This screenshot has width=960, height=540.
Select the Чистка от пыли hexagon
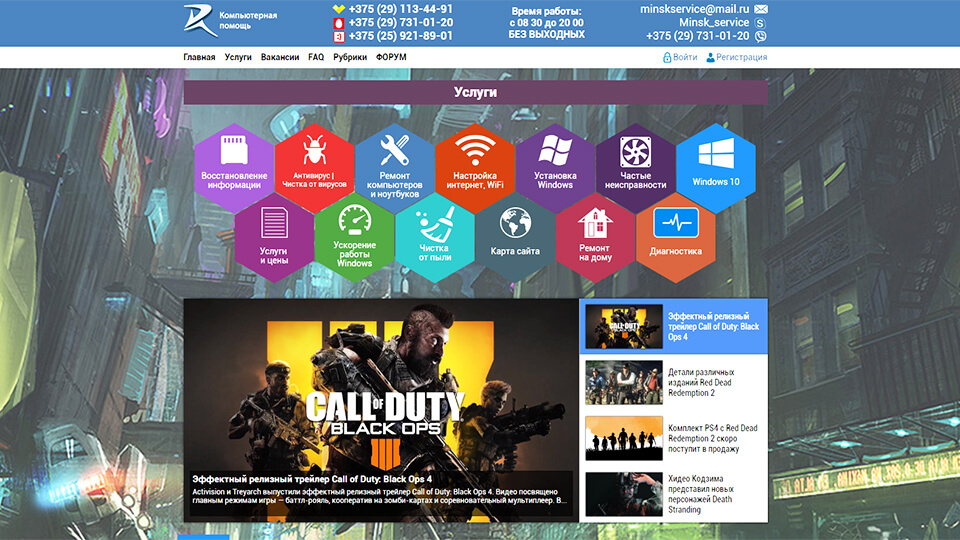pyautogui.click(x=435, y=238)
